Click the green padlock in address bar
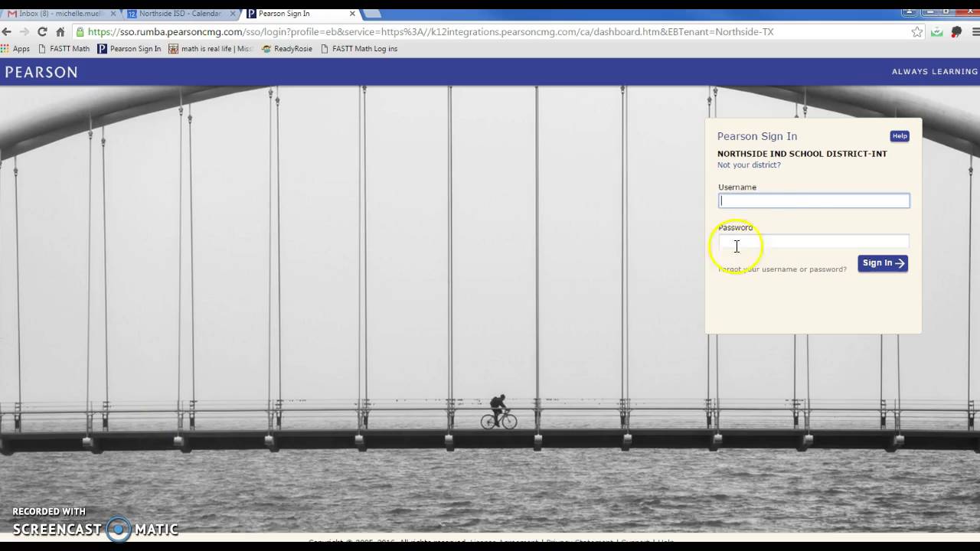Image resolution: width=980 pixels, height=551 pixels. (x=80, y=32)
